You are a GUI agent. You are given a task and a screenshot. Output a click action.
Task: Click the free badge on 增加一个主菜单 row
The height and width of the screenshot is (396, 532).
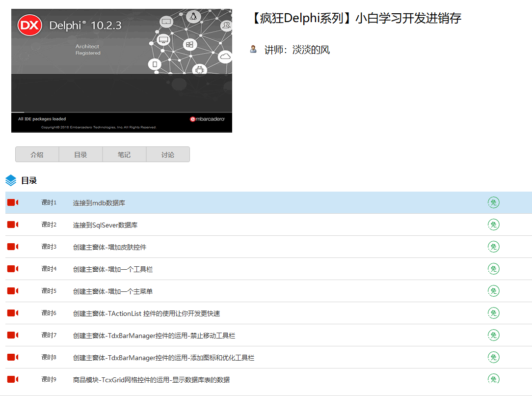point(494,291)
